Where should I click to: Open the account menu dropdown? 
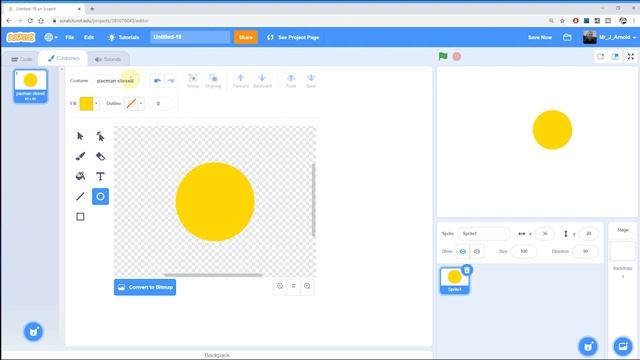(x=609, y=37)
